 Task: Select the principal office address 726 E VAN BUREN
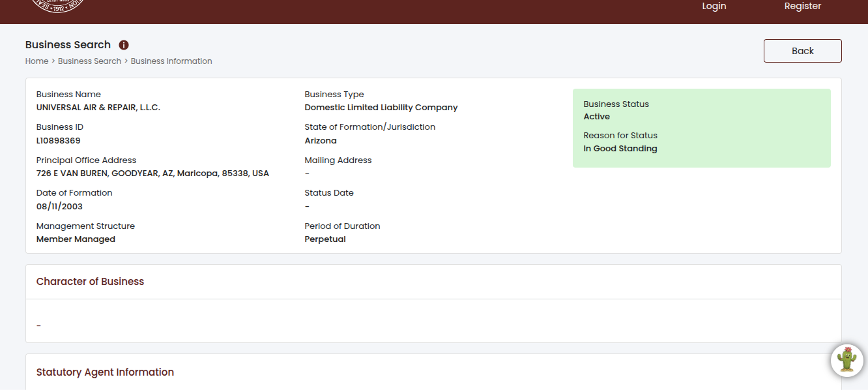click(x=152, y=173)
